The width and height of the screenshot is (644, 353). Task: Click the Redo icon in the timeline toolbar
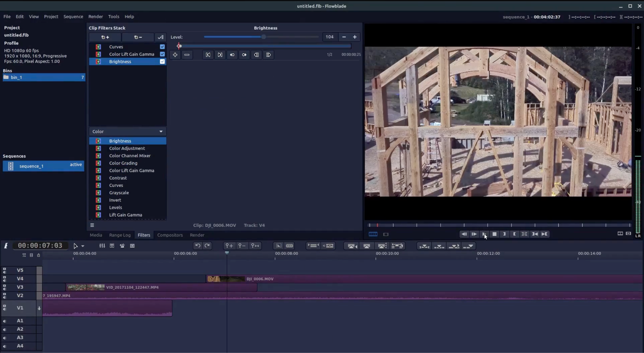point(208,246)
